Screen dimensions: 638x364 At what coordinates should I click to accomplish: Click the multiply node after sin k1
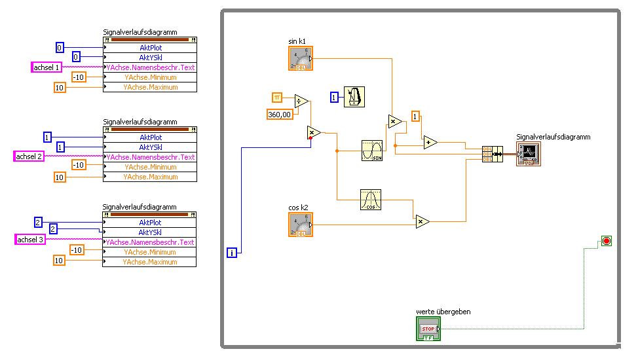point(395,121)
